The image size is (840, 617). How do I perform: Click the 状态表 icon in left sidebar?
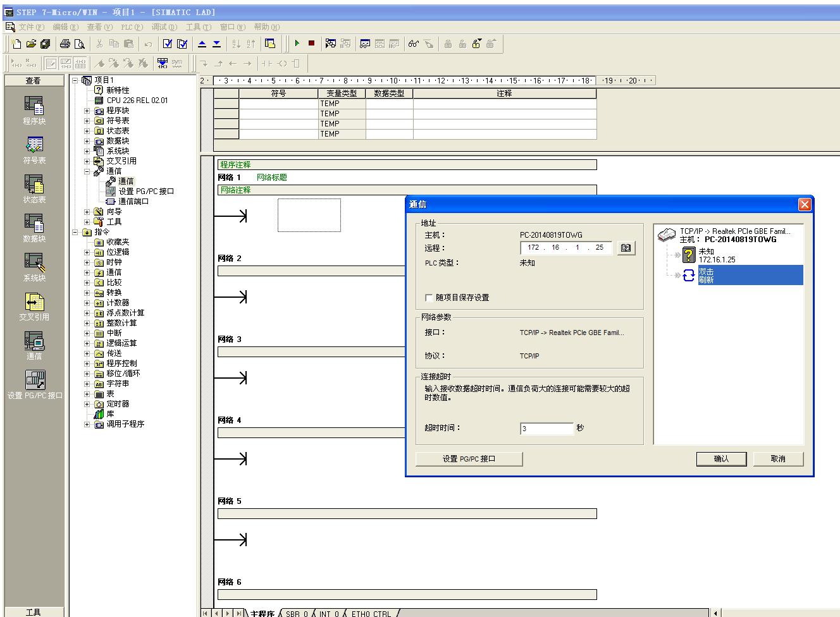pyautogui.click(x=34, y=189)
